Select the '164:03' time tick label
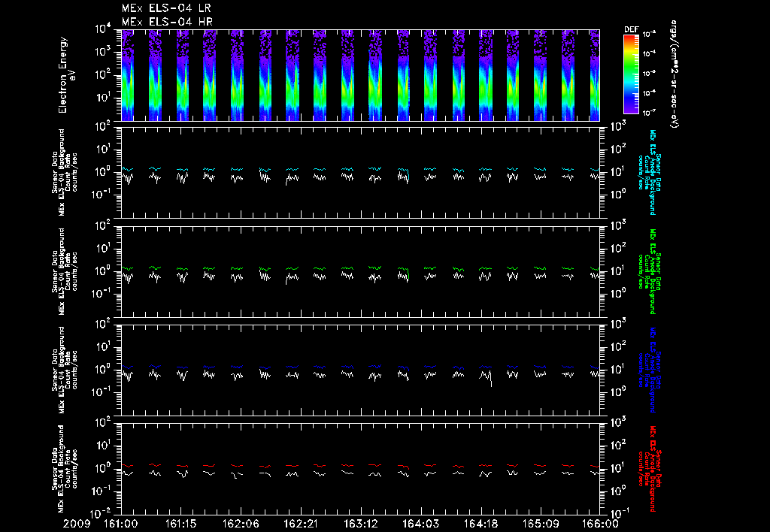This screenshot has height=532, width=770. click(421, 524)
